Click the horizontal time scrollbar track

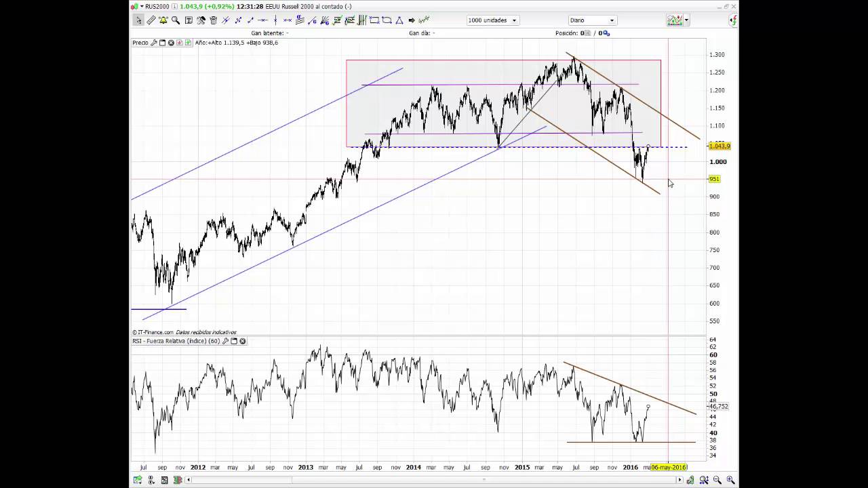coord(434,480)
